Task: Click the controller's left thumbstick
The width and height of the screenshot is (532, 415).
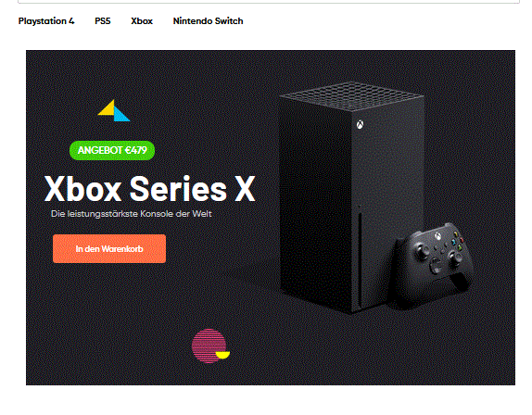Action: coord(422,251)
